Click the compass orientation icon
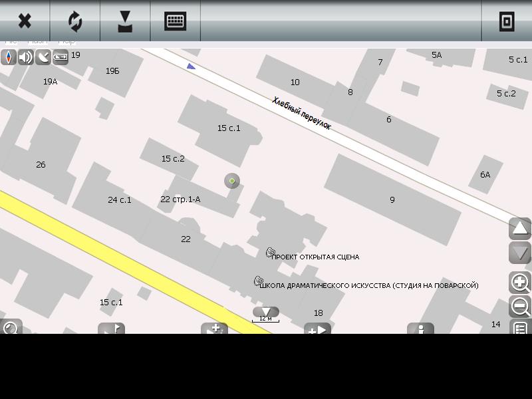The width and height of the screenshot is (532, 399). 9,57
